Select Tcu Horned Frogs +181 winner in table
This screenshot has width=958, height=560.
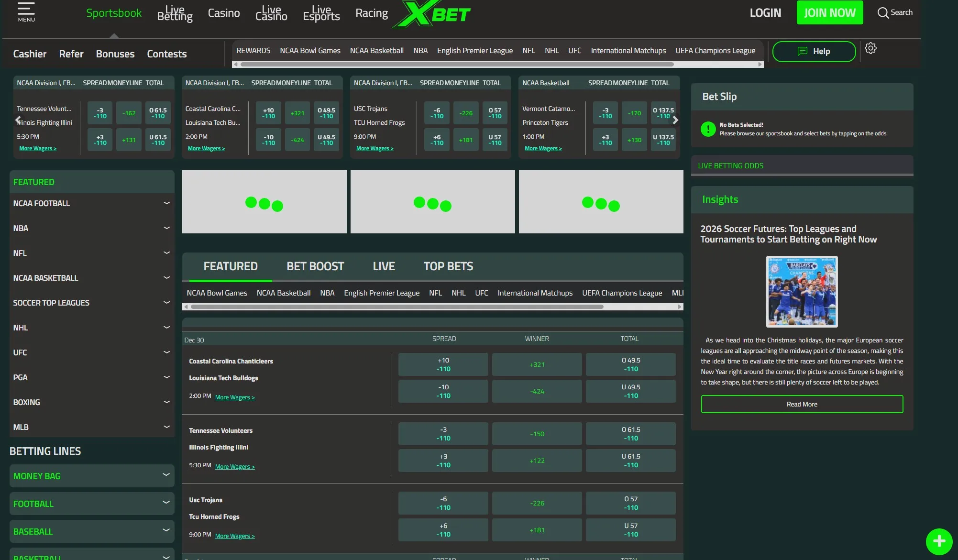537,530
